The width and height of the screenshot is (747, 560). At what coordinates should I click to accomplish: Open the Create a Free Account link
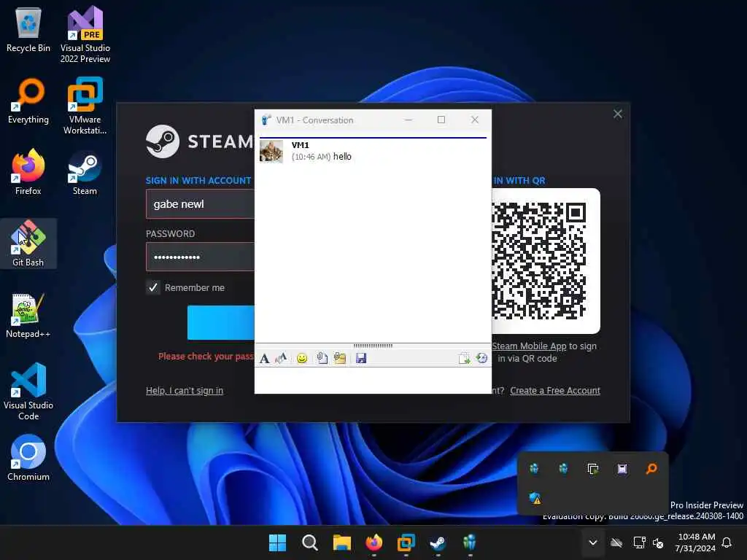(x=555, y=391)
